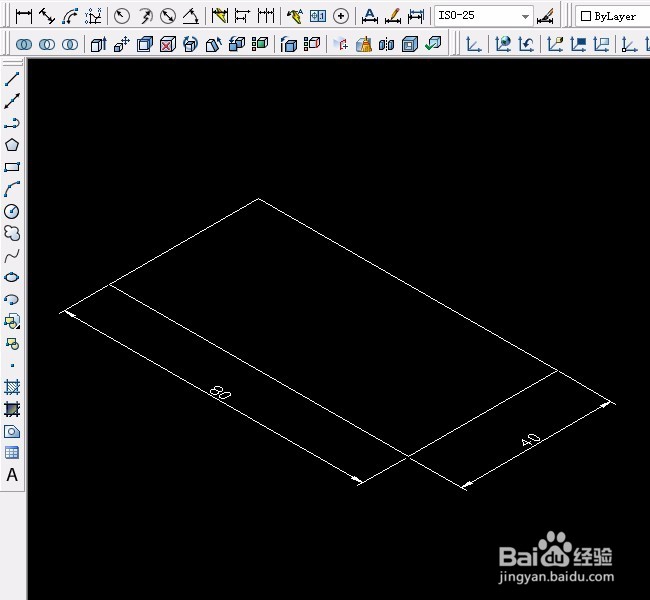Click the Face UCS icon
The image size is (650, 600).
(555, 44)
